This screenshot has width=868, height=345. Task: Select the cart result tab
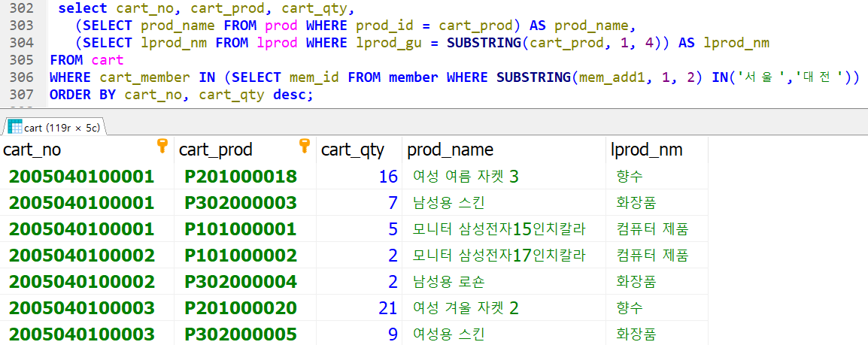(54, 127)
